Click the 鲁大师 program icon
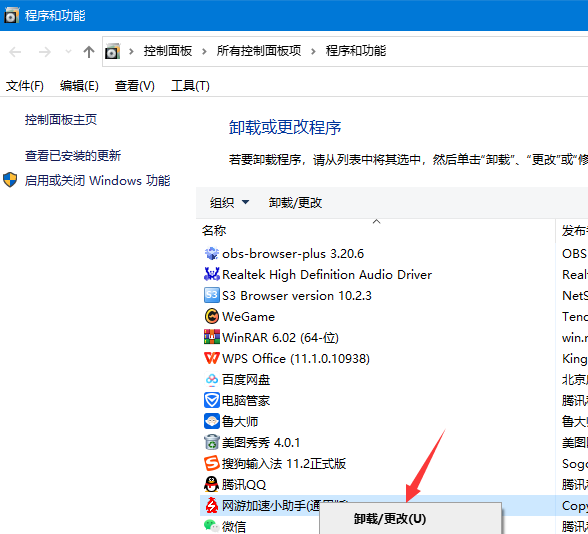 [x=212, y=421]
